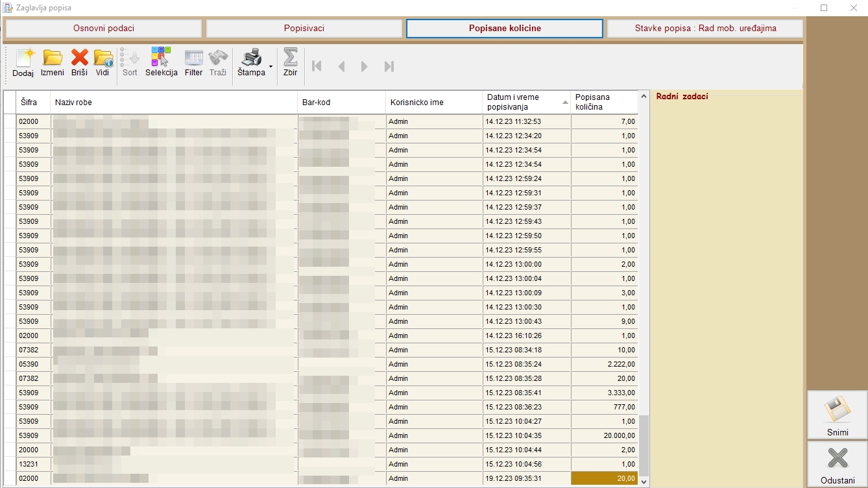
Task: Switch to the Osnovni podaci tab
Action: pyautogui.click(x=104, y=29)
